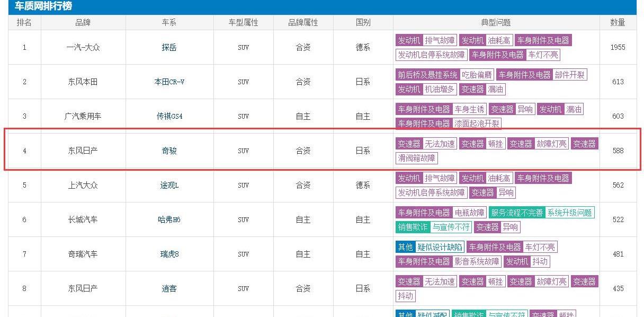The image size is (644, 317).
Task: Click the 国别 column header
Action: pos(363,22)
